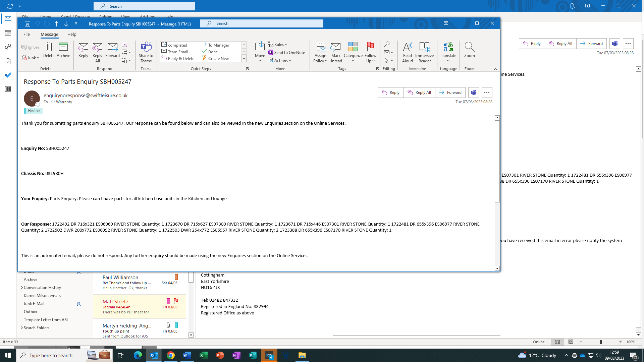
Task: Click the message window Search field
Action: coord(262,23)
